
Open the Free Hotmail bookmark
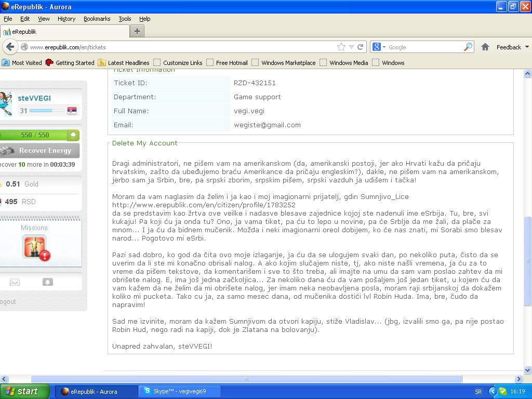227,62
